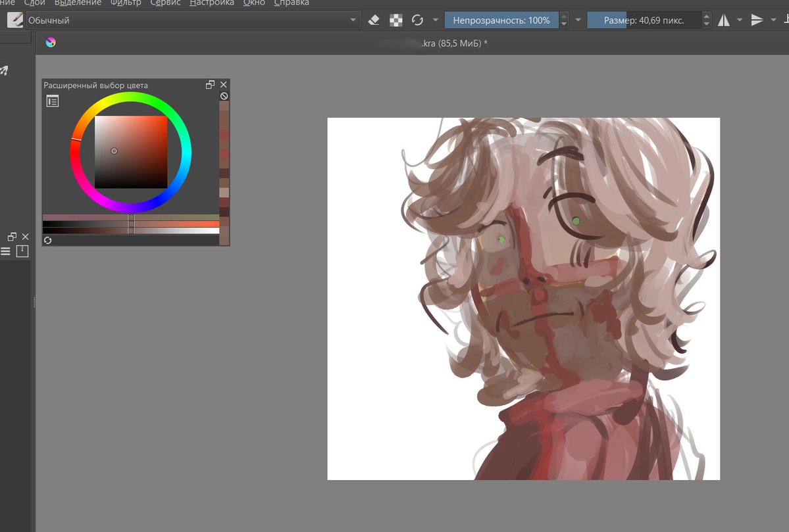Open the Обычный blending mode dropdown

[x=193, y=20]
